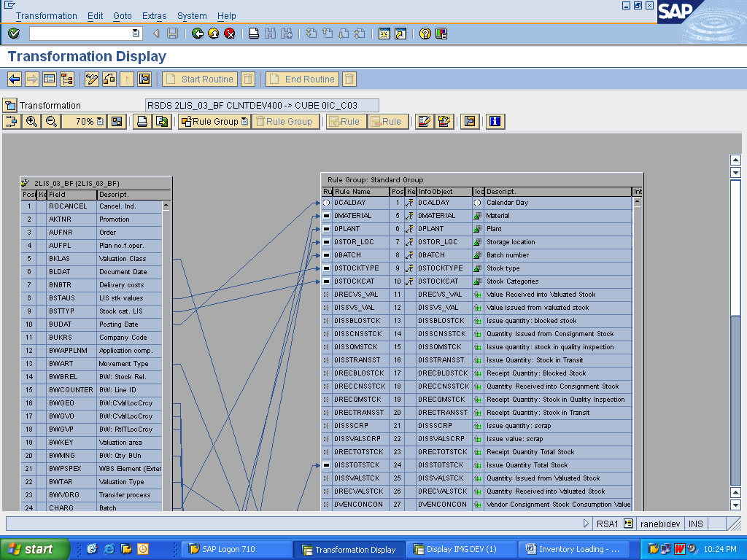747x560 pixels.
Task: Click the Find binoculars icon
Action: [270, 34]
